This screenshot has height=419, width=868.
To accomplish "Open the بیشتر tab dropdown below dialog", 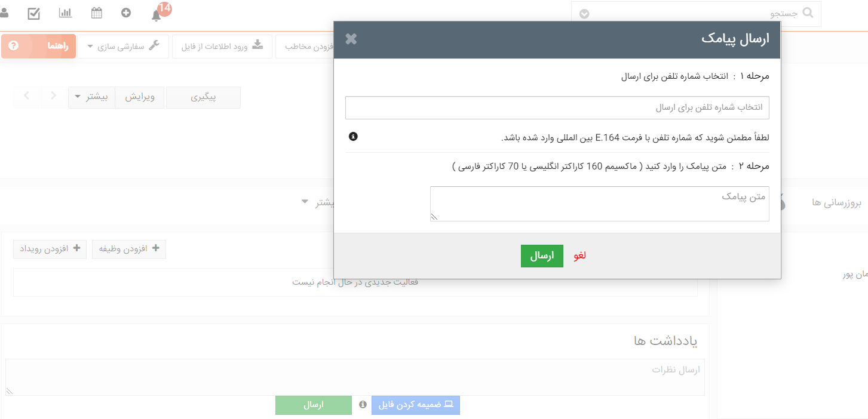I will (318, 202).
